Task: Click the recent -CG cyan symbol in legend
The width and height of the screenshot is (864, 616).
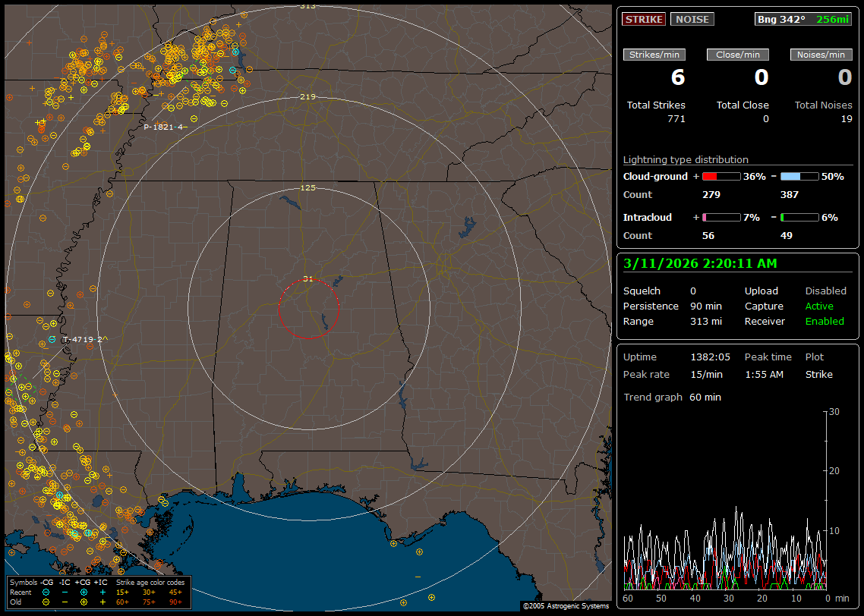Action: click(x=46, y=592)
